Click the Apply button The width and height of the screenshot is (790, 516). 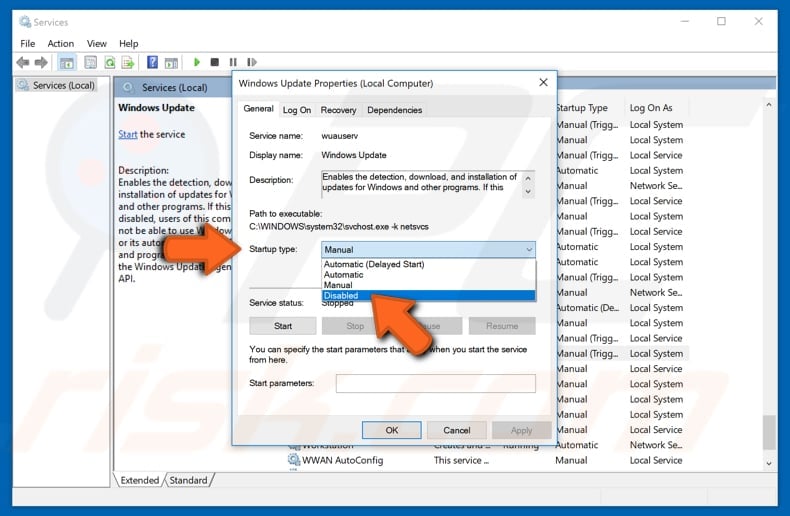pyautogui.click(x=521, y=430)
